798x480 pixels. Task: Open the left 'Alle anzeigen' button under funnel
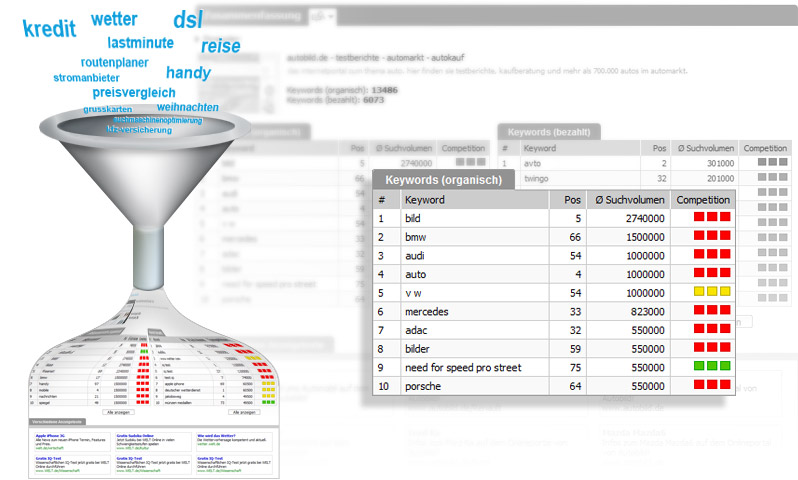pyautogui.click(x=118, y=412)
